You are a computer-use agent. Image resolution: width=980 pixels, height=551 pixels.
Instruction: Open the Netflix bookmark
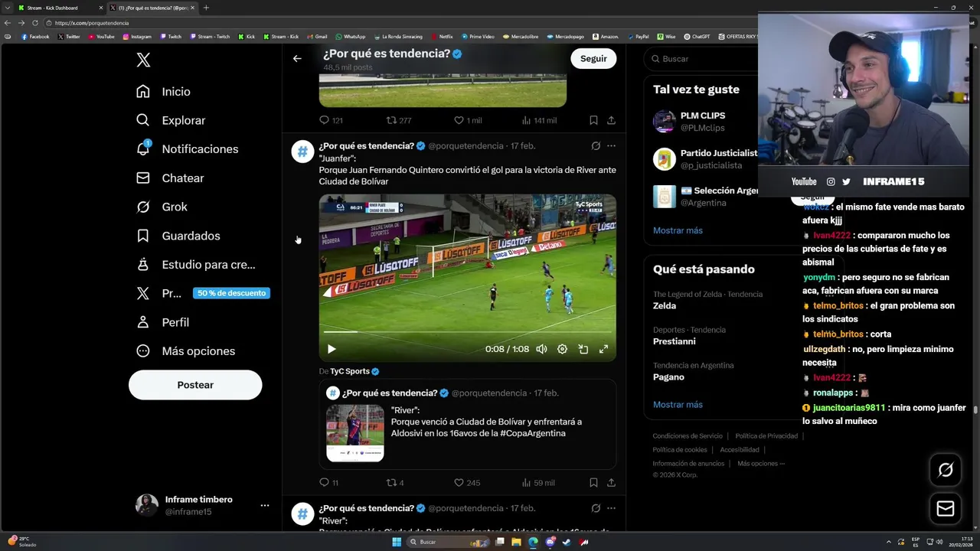click(442, 37)
